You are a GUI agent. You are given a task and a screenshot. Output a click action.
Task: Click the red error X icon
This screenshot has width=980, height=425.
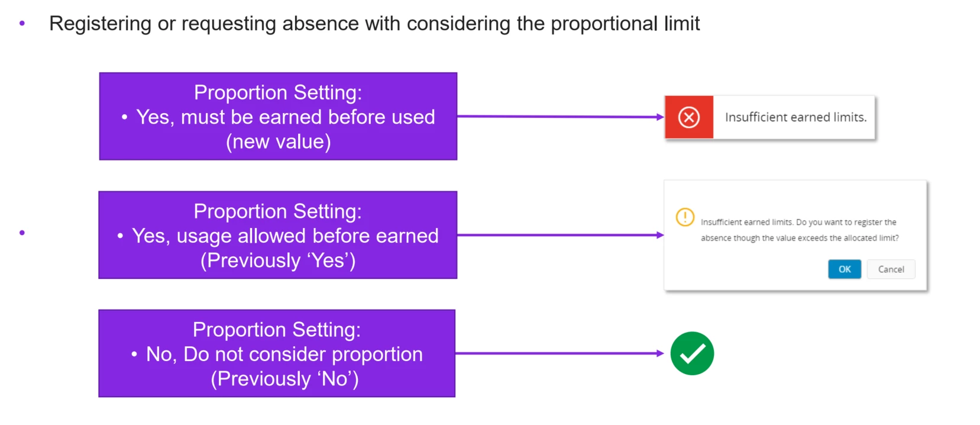click(x=688, y=117)
